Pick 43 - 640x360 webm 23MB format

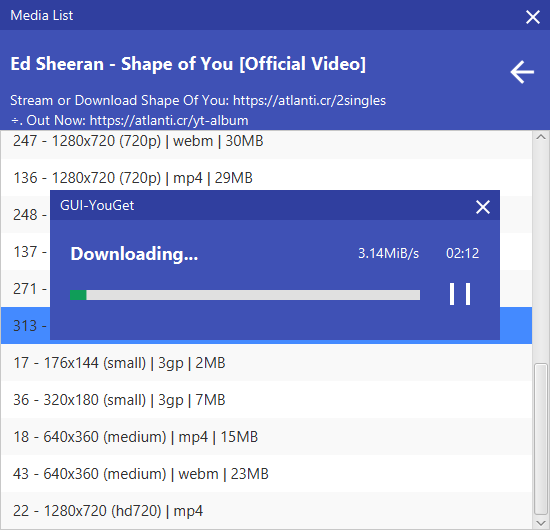pos(266,474)
